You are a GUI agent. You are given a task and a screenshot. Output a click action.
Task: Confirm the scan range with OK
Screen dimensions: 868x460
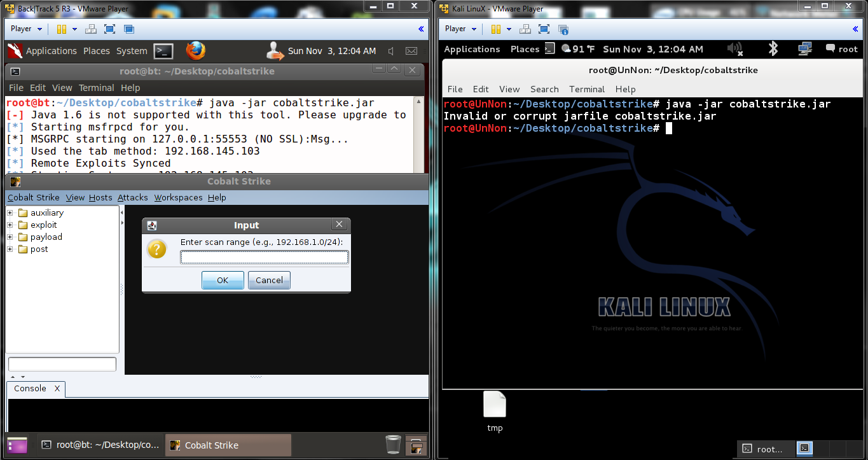[223, 280]
